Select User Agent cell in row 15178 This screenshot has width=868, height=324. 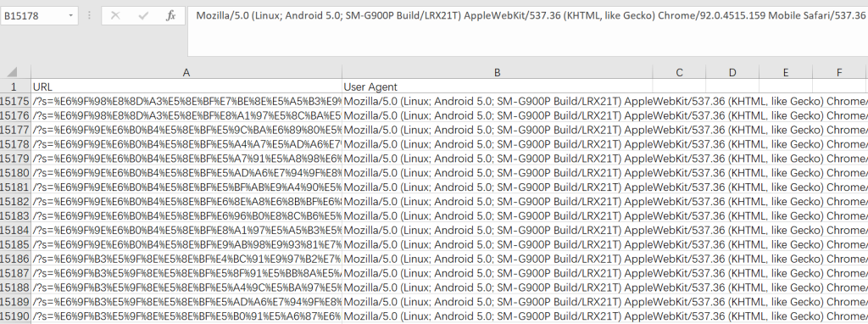pyautogui.click(x=497, y=144)
